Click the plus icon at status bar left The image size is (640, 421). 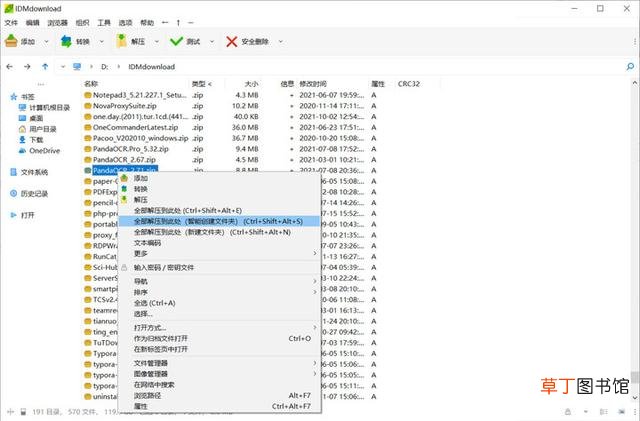(11, 412)
